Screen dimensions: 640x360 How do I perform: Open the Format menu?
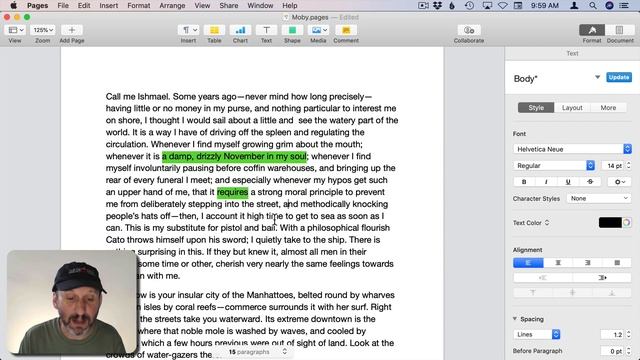[x=139, y=5]
